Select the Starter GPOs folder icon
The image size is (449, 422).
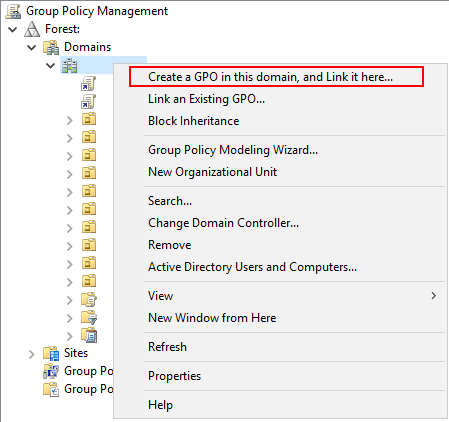[x=89, y=335]
